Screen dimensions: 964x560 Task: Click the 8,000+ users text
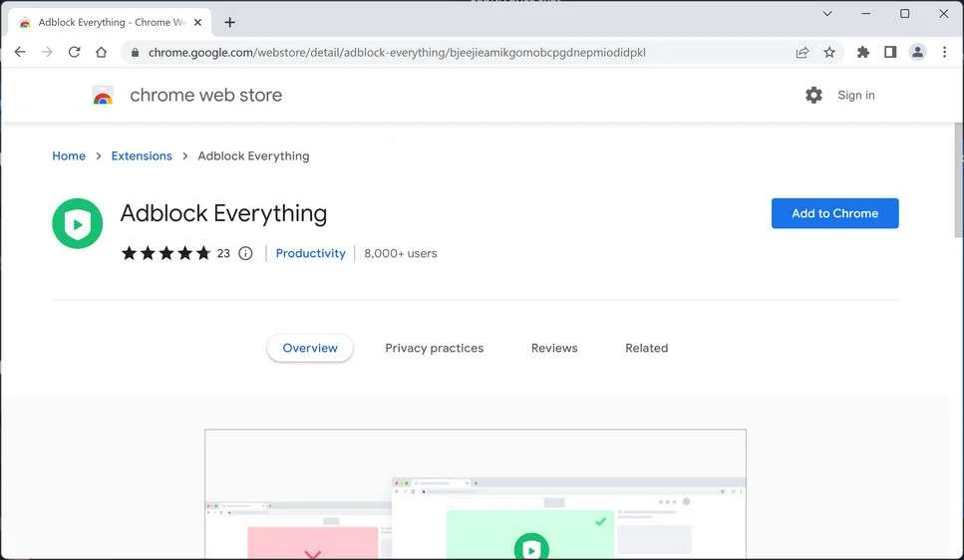point(400,253)
